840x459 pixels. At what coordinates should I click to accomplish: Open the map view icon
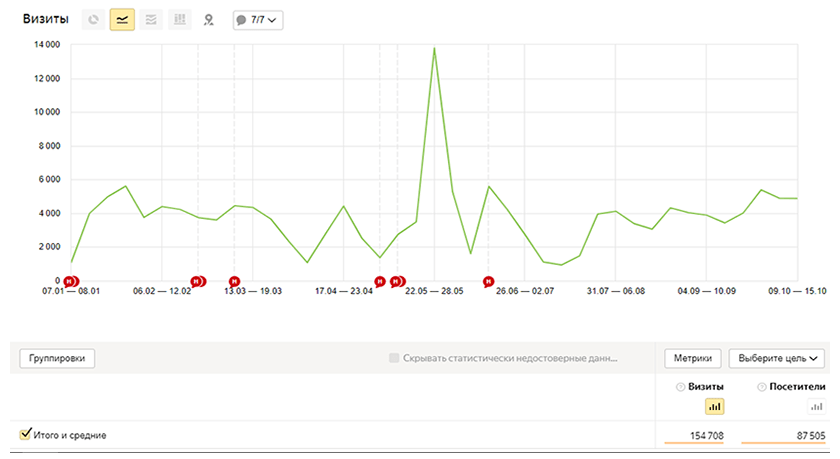(x=208, y=19)
